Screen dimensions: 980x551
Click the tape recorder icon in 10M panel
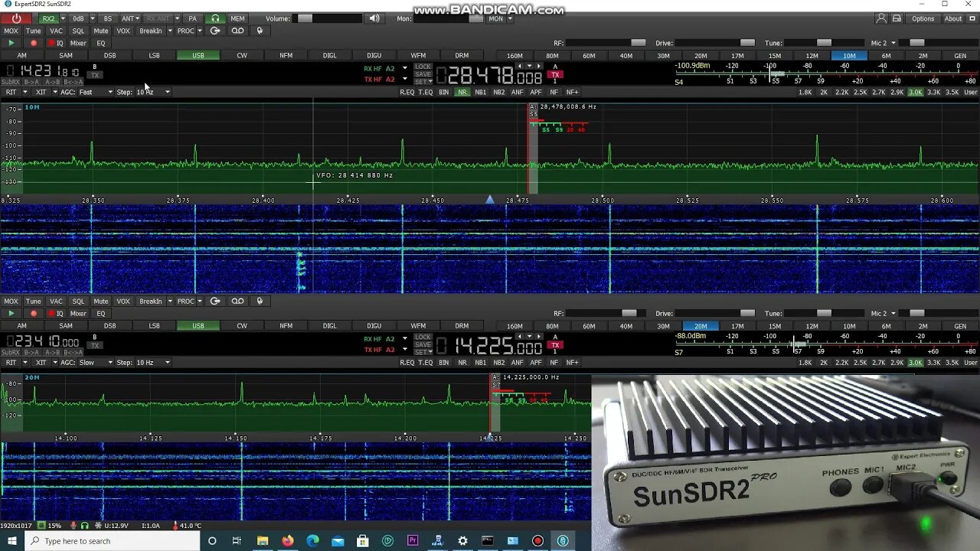tap(238, 31)
